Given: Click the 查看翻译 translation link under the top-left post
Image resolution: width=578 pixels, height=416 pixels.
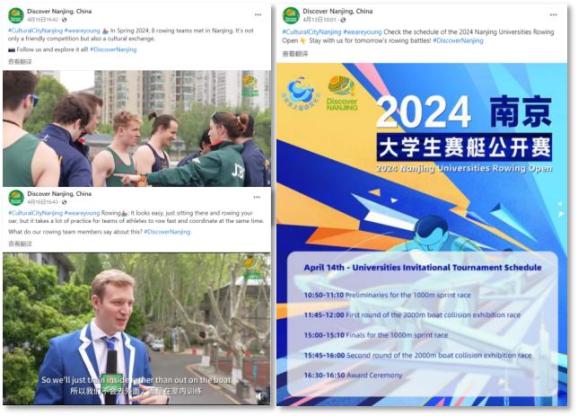Looking at the screenshot, I should [20, 62].
